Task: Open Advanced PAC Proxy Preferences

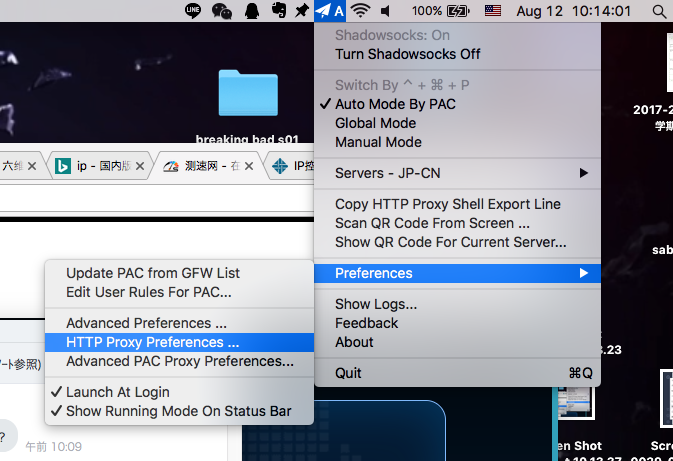Action: pyautogui.click(x=179, y=361)
